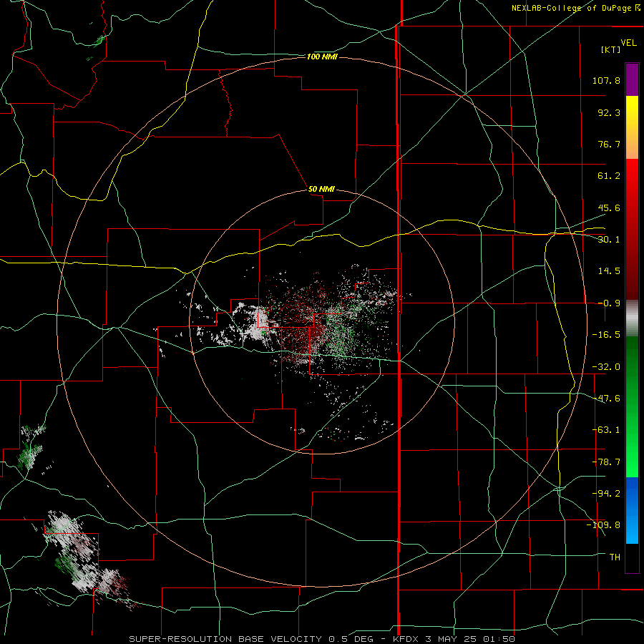The height and width of the screenshot is (644, 644).
Task: Click the Super-Resolution Base Velocity caption
Action: (321, 639)
